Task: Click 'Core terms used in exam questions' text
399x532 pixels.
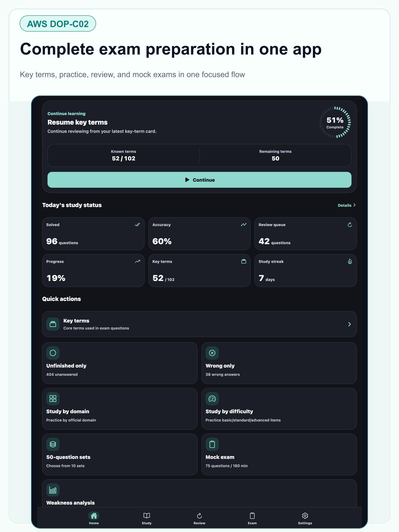Action: [96, 328]
